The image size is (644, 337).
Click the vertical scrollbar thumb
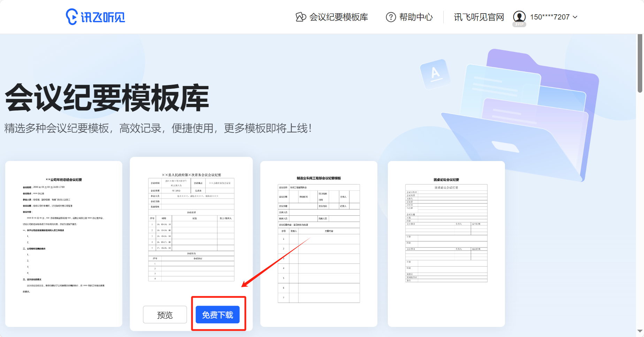click(640, 63)
